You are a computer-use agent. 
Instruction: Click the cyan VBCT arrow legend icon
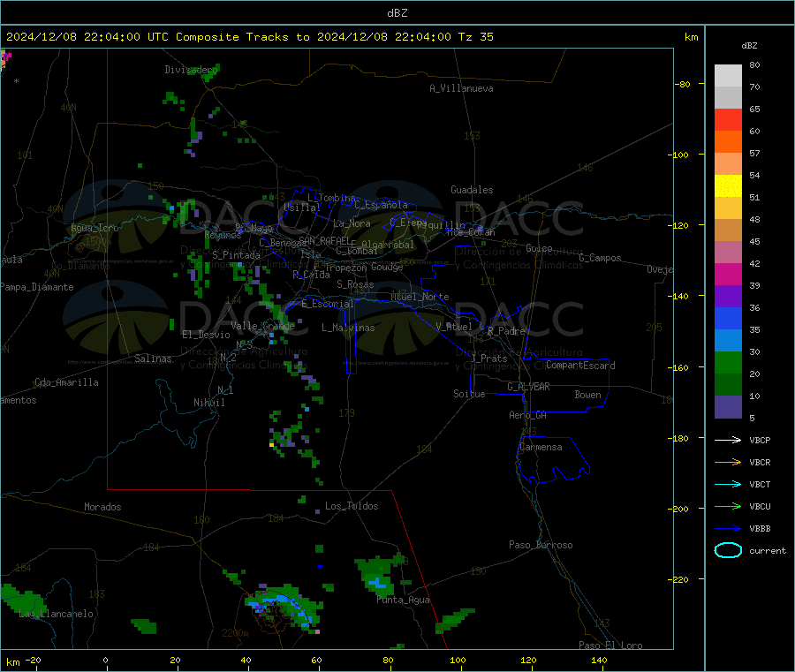click(x=728, y=485)
